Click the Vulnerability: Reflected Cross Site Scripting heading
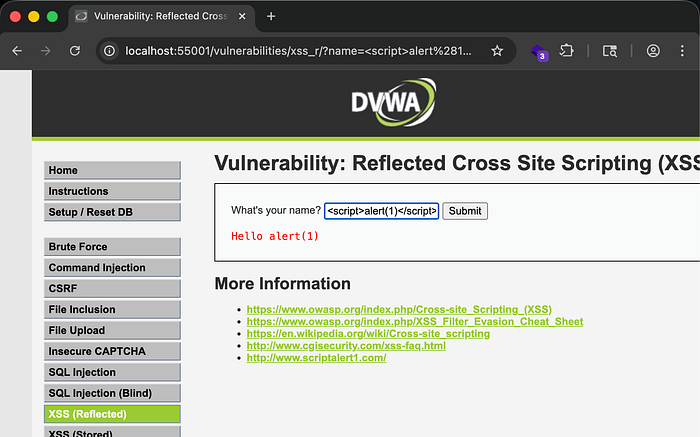 point(457,163)
